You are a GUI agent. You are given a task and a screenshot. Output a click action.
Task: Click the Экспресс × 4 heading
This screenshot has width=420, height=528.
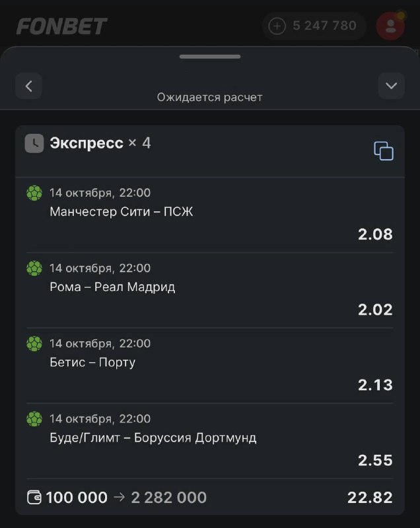100,143
